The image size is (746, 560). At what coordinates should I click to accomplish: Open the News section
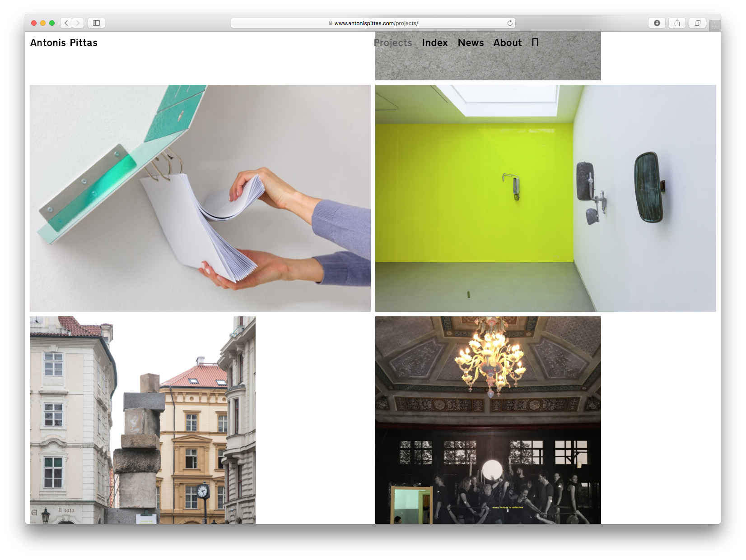point(471,43)
